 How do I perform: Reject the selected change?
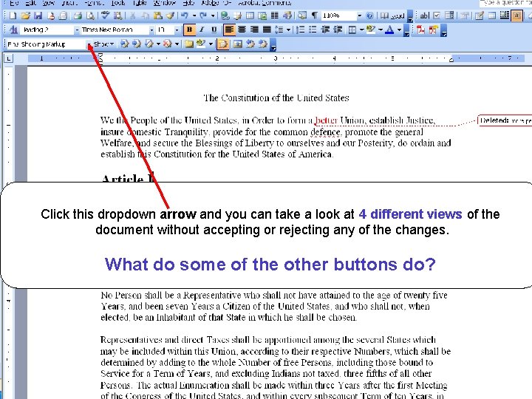coord(167,44)
